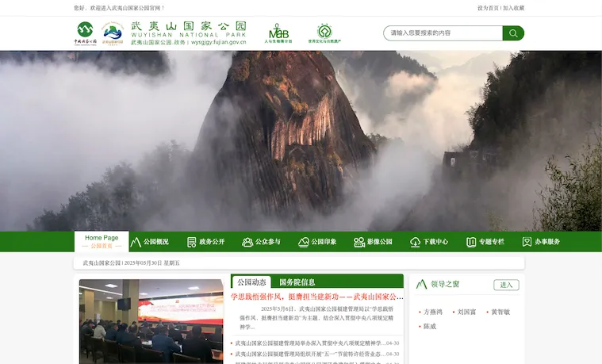Open the 下载中心 menu item
The image size is (602, 364).
429,242
